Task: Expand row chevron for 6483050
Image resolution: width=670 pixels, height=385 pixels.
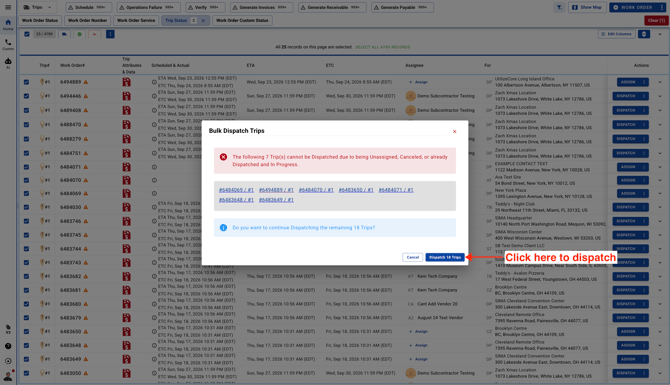Action: click(660, 373)
